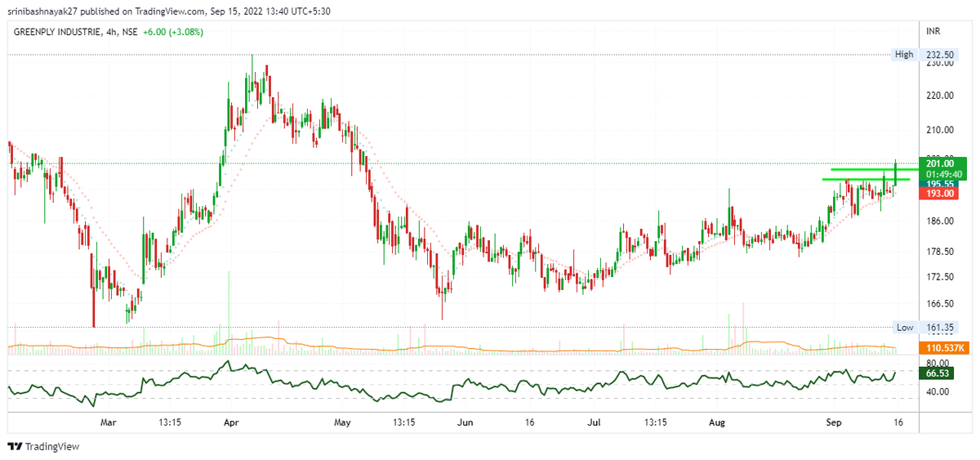Screen dimensions: 980x460
Task: Click the Apr label on time axis
Action: (230, 422)
